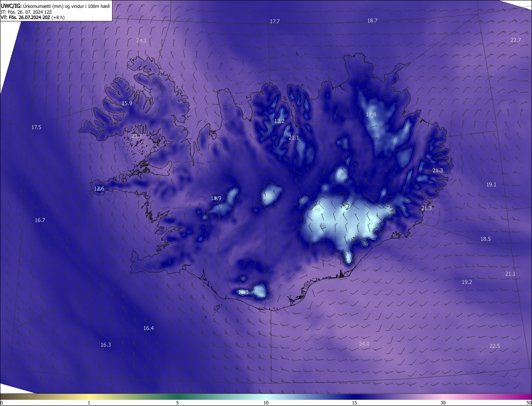Select the 18.5 value label
This screenshot has height=406, width=532.
pyautogui.click(x=485, y=239)
